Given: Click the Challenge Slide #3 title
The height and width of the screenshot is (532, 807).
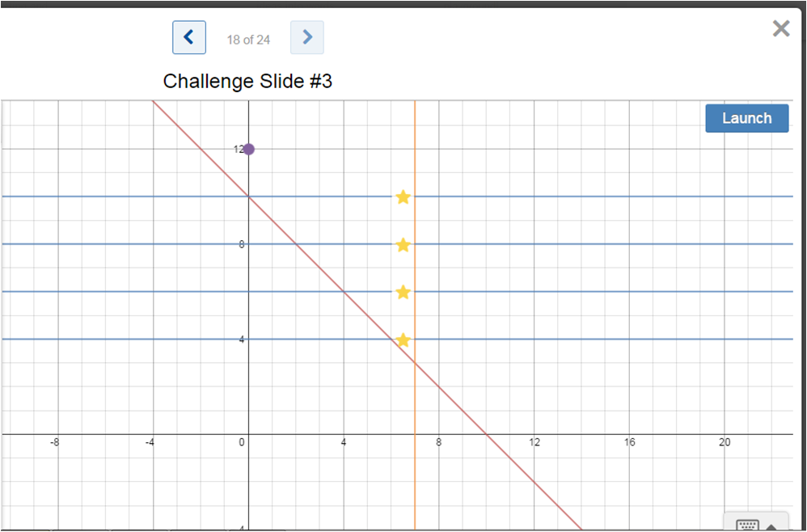Looking at the screenshot, I should tap(247, 81).
